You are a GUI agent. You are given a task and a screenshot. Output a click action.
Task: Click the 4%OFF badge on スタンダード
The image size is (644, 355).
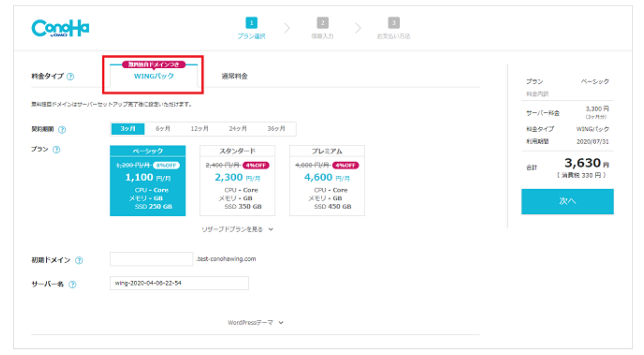(256, 165)
